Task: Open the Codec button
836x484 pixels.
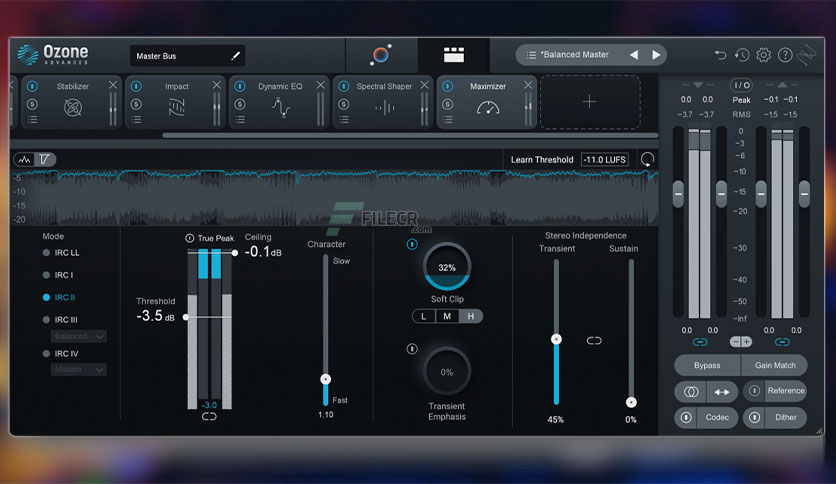Action: pyautogui.click(x=717, y=417)
